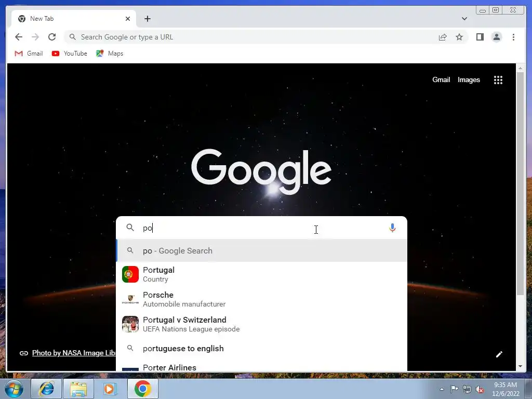Bookmark this tab with the star icon
This screenshot has height=399, width=532.
point(459,37)
